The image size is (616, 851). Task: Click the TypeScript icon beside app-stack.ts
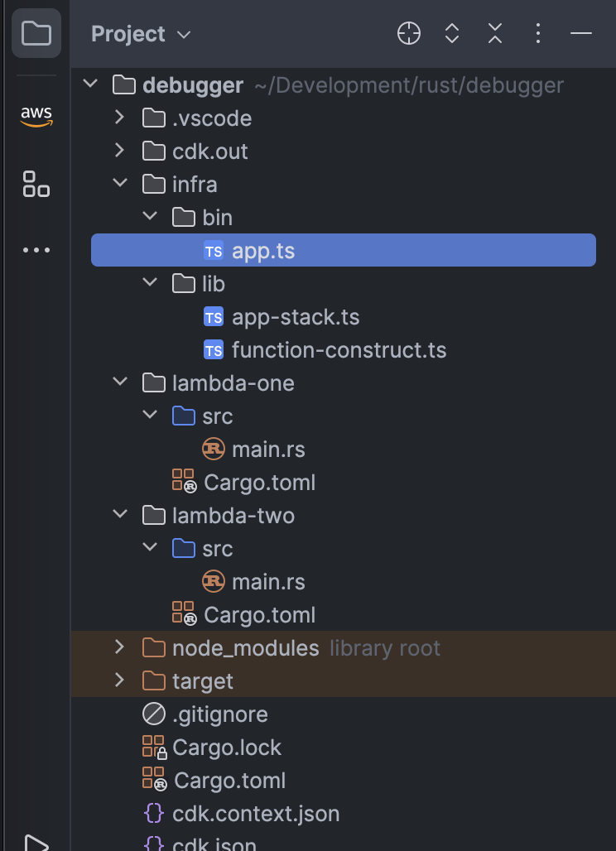click(x=214, y=316)
